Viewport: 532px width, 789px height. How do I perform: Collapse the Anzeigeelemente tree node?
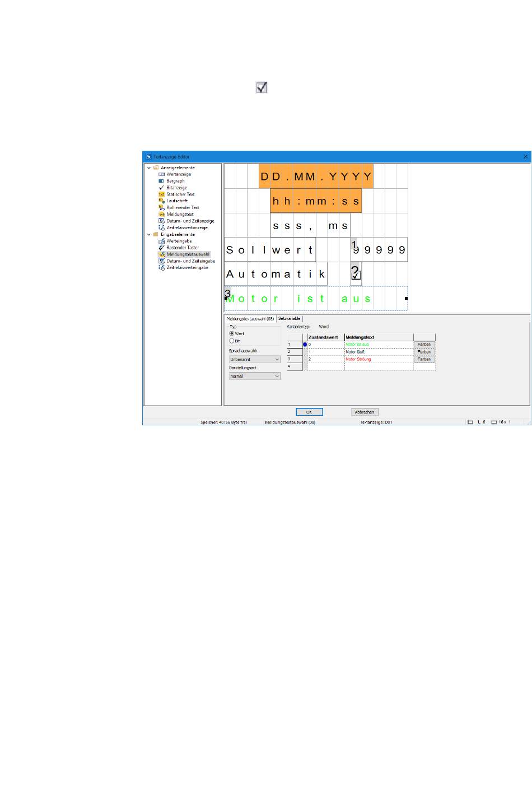pos(149,168)
